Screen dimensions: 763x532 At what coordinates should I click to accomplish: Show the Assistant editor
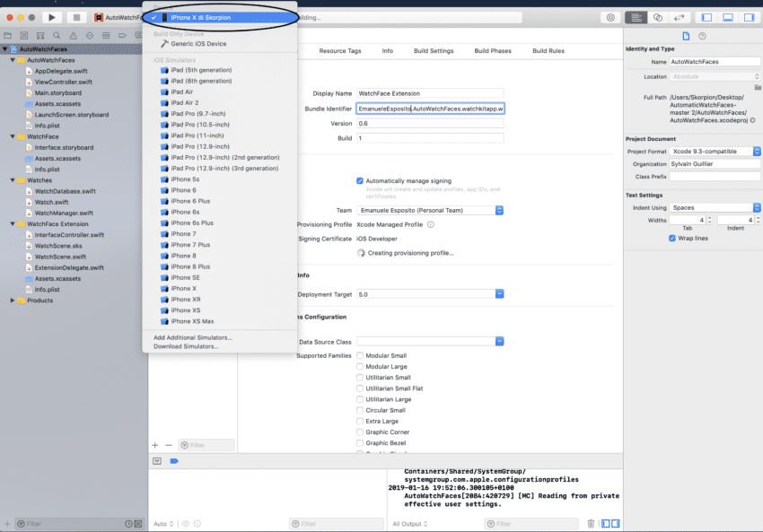[657, 18]
